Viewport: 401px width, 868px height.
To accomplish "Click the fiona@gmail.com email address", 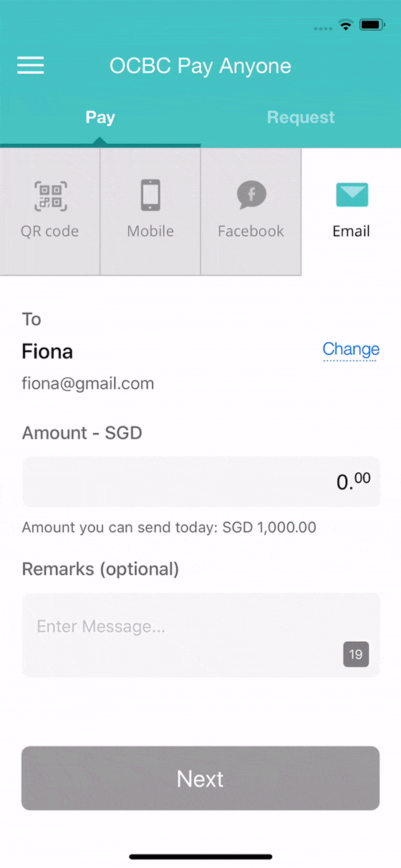I will 88,384.
